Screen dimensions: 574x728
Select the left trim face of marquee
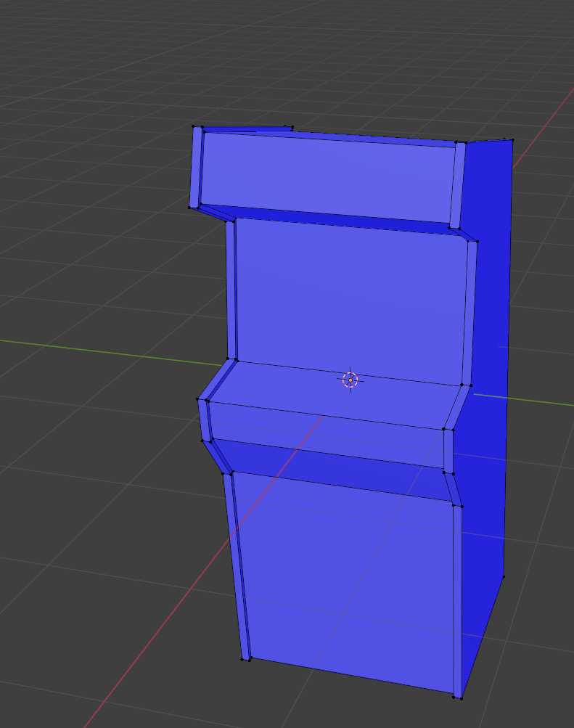(x=194, y=167)
